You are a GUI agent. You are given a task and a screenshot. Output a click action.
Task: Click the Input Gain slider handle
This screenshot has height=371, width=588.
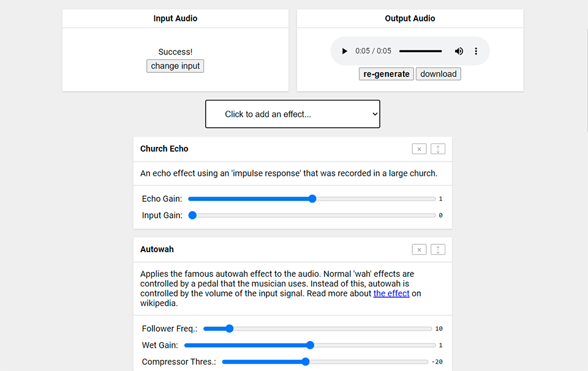tap(192, 215)
